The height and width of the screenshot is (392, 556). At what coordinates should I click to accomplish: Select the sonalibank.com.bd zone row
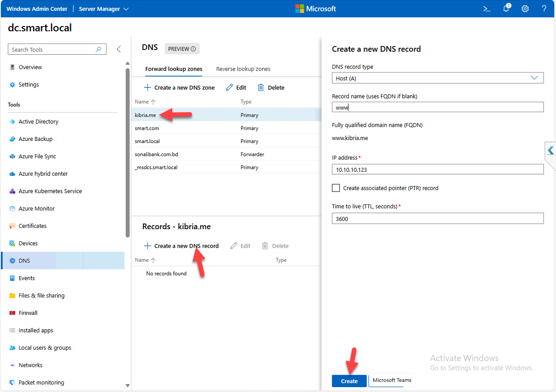226,154
